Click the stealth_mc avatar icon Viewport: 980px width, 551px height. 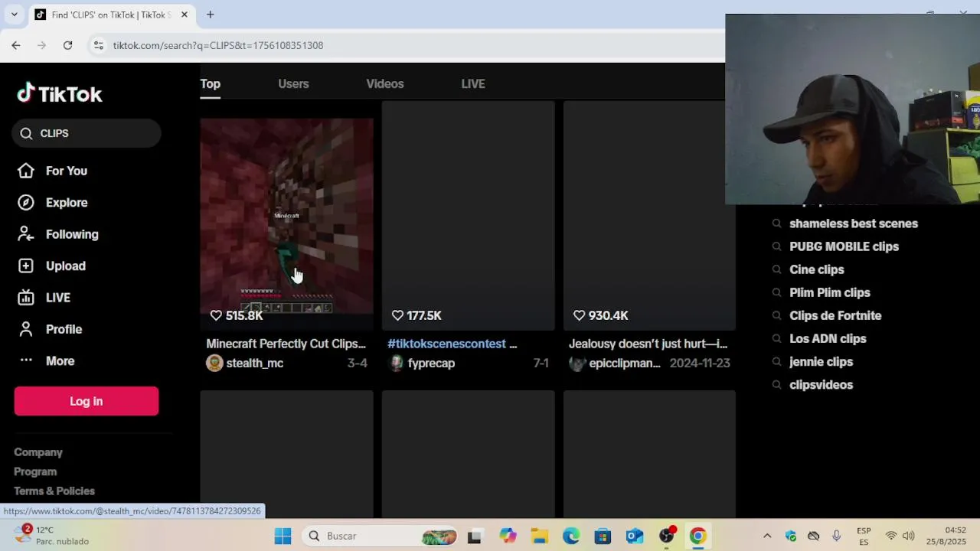[214, 363]
